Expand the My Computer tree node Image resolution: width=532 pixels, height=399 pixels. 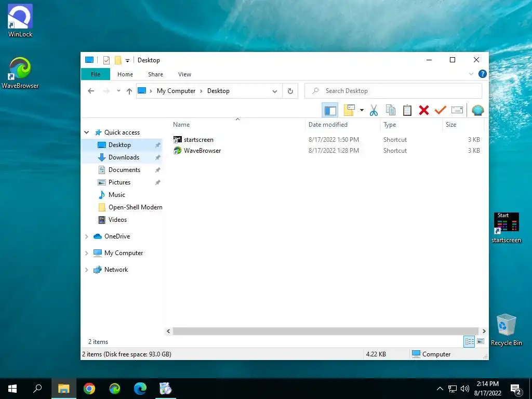coord(87,253)
